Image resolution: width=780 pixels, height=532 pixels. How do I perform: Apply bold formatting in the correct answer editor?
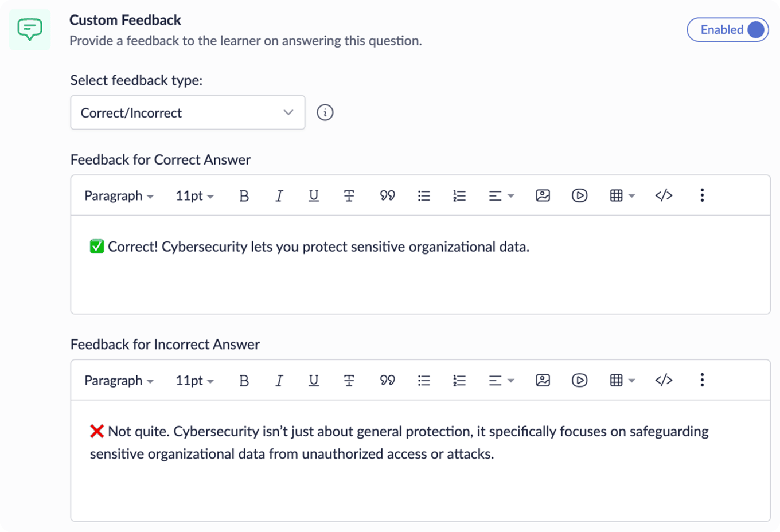click(244, 195)
